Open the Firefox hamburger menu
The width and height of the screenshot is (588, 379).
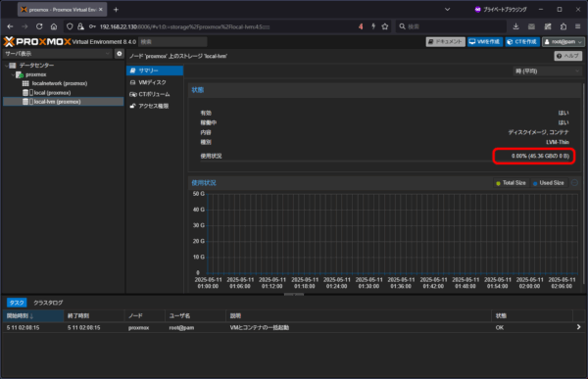[578, 26]
